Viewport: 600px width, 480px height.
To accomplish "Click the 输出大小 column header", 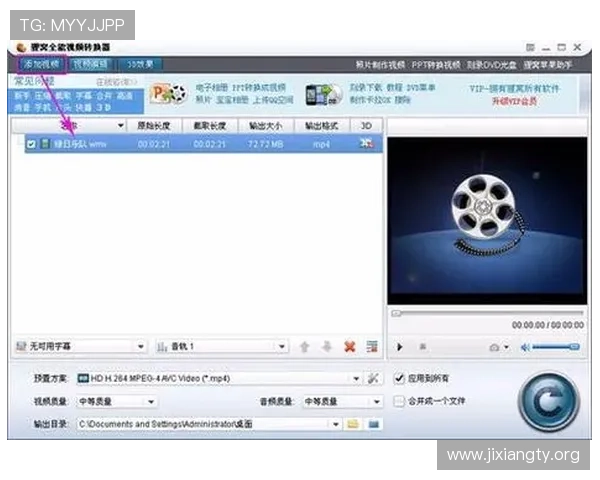I will pyautogui.click(x=266, y=126).
